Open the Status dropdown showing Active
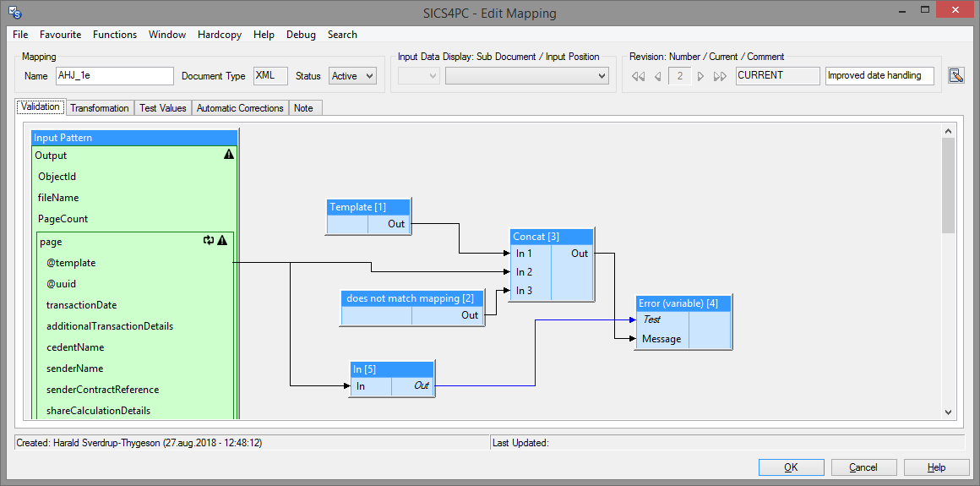The height and width of the screenshot is (486, 980). [351, 76]
